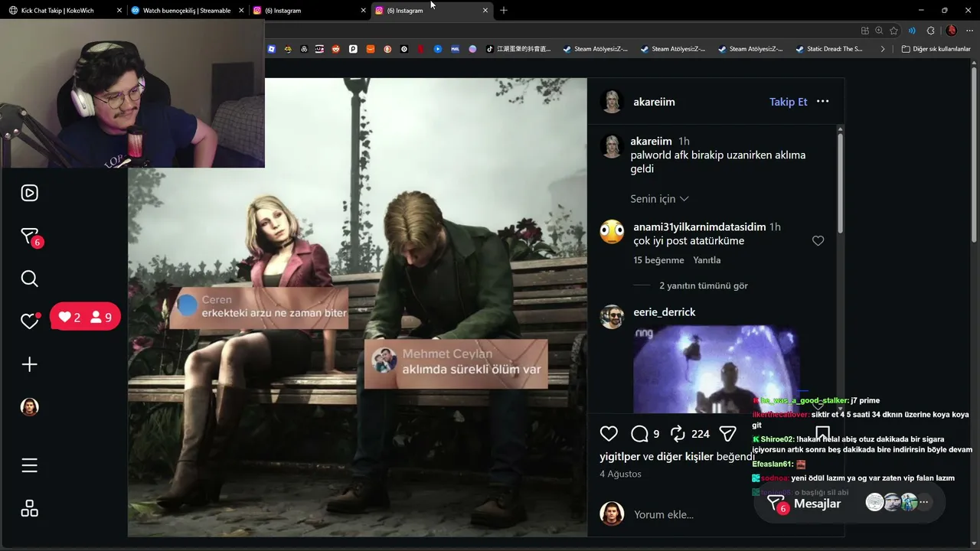
Task: Open notifications heart icon in sidebar
Action: 29,321
